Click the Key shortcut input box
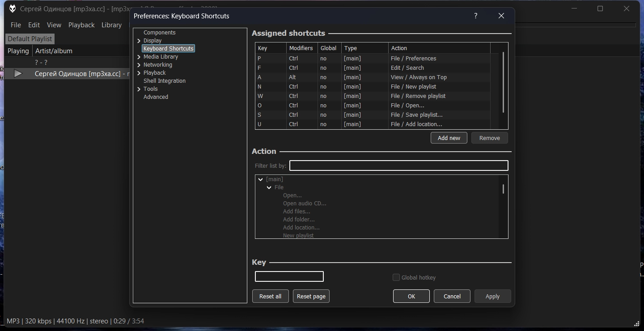Screen dimensions: 644x331 [289, 276]
